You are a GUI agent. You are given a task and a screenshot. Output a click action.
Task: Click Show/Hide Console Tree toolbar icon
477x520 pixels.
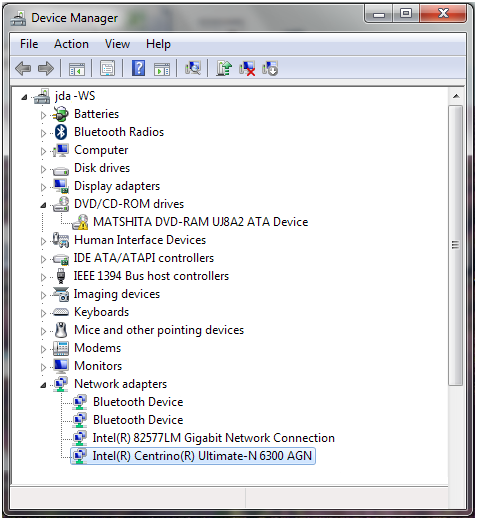77,69
